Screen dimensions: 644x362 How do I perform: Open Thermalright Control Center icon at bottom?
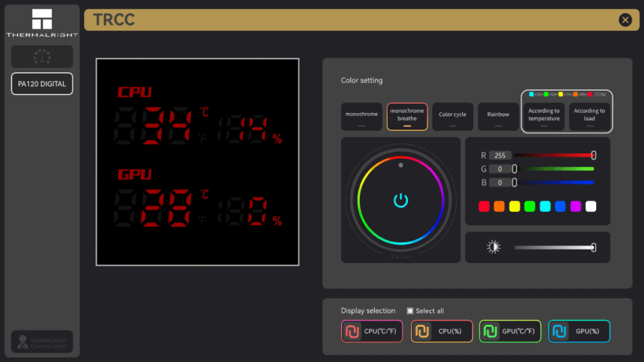pyautogui.click(x=42, y=341)
